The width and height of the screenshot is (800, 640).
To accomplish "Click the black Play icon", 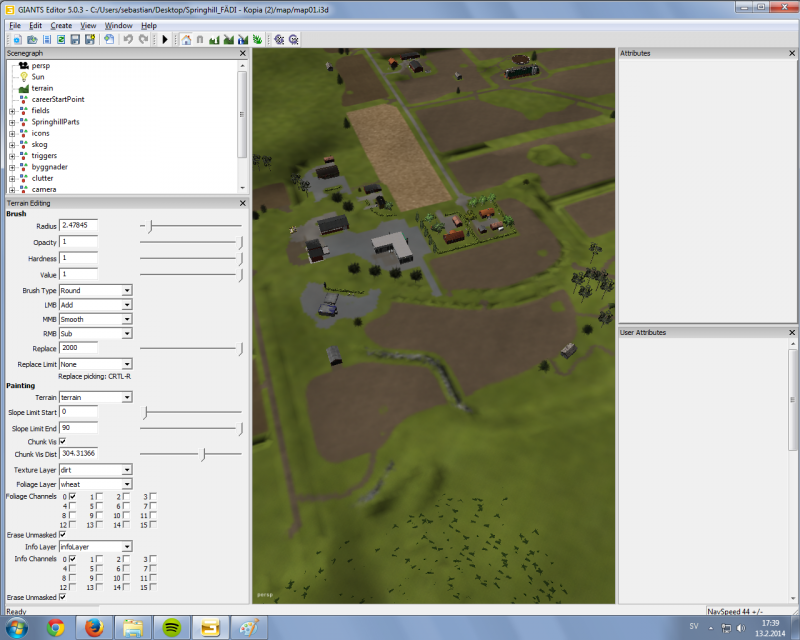I will 164,39.
